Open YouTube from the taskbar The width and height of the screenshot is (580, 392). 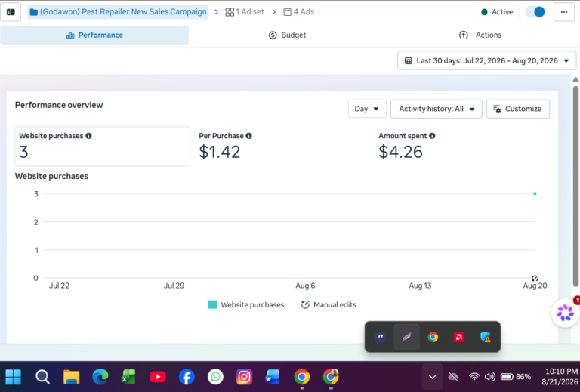[x=158, y=377]
